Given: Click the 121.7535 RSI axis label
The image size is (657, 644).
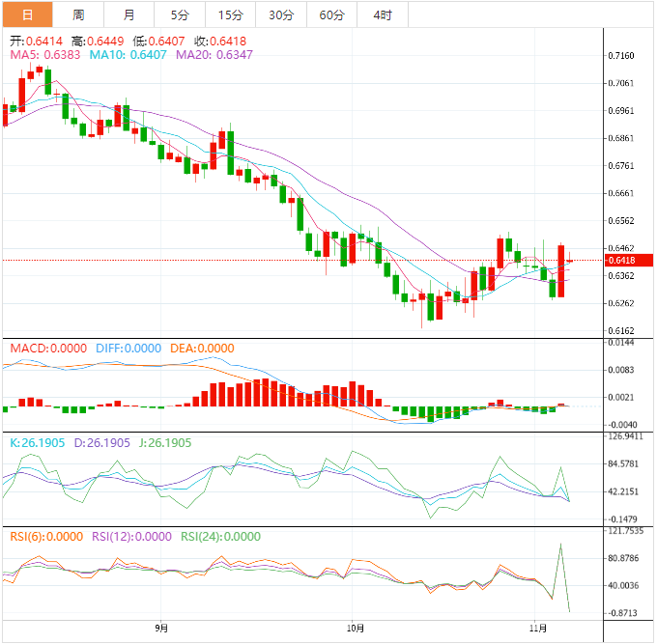Looking at the screenshot, I should [x=625, y=531].
